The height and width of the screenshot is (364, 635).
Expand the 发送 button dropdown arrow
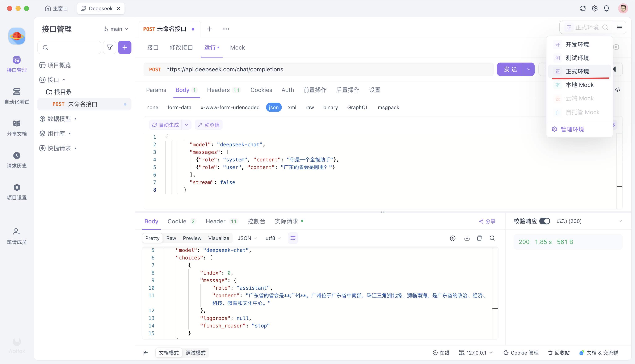tap(529, 69)
